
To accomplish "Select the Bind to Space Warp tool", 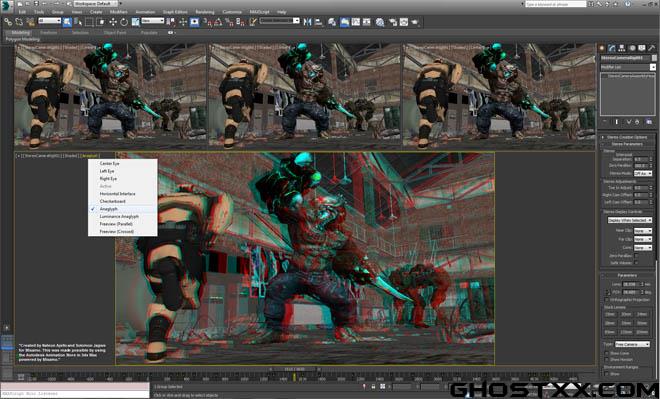I will tap(31, 22).
